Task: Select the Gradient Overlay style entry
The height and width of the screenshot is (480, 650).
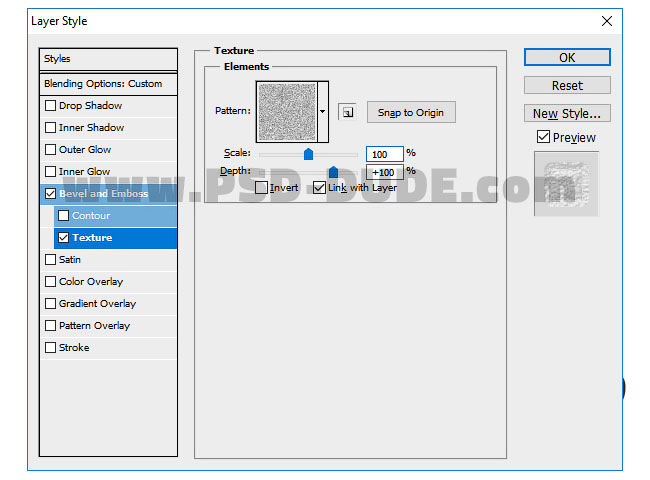Action: pyautogui.click(x=109, y=303)
